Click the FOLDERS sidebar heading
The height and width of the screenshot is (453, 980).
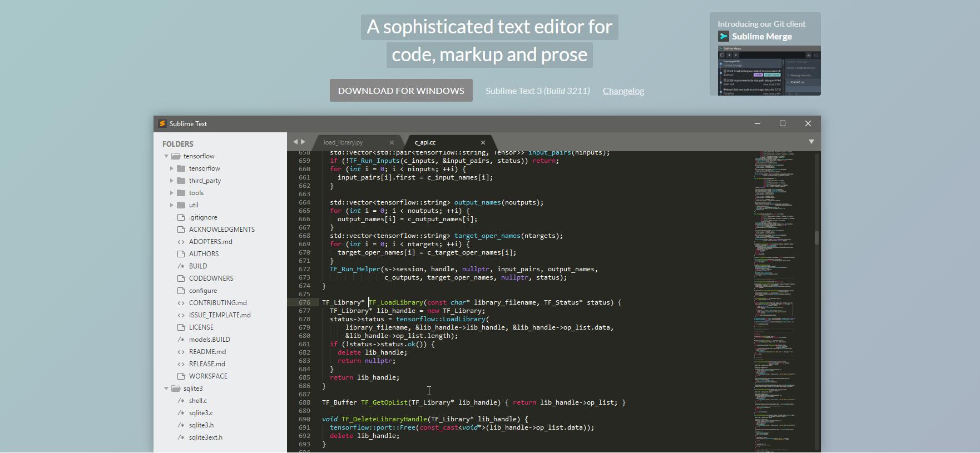pos(178,144)
